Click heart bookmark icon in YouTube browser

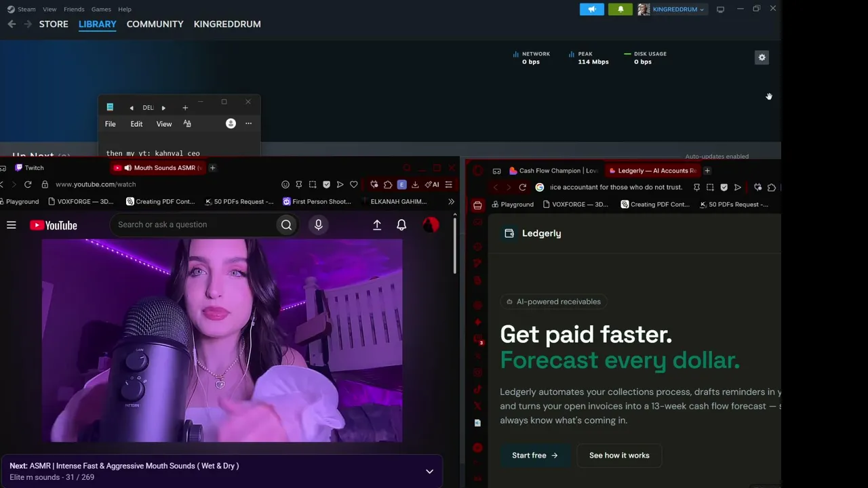[353, 184]
